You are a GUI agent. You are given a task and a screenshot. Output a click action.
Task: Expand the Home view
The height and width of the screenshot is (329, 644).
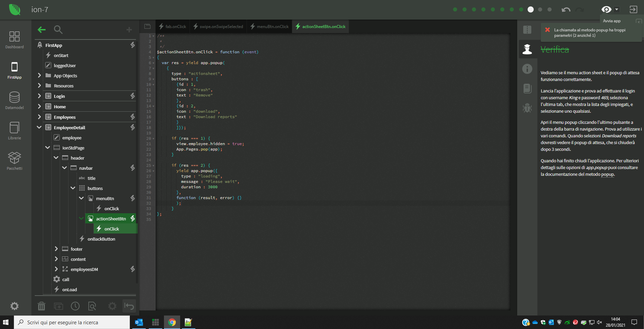(x=39, y=106)
